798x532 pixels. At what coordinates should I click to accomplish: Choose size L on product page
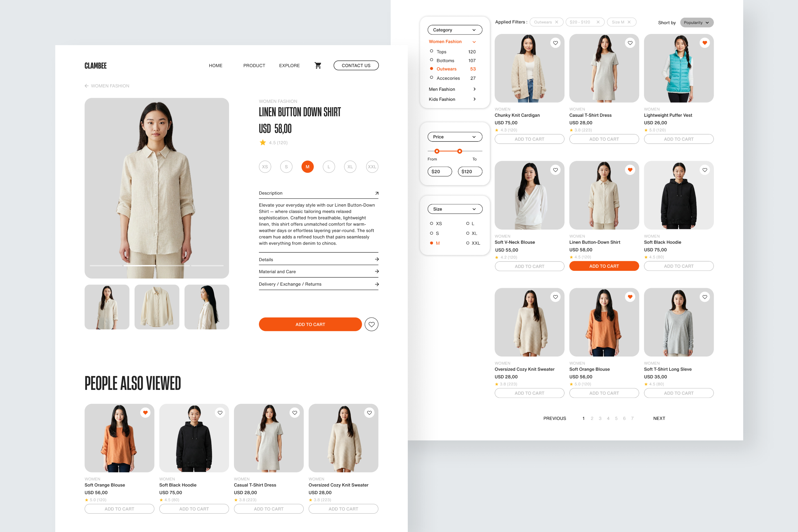click(329, 167)
